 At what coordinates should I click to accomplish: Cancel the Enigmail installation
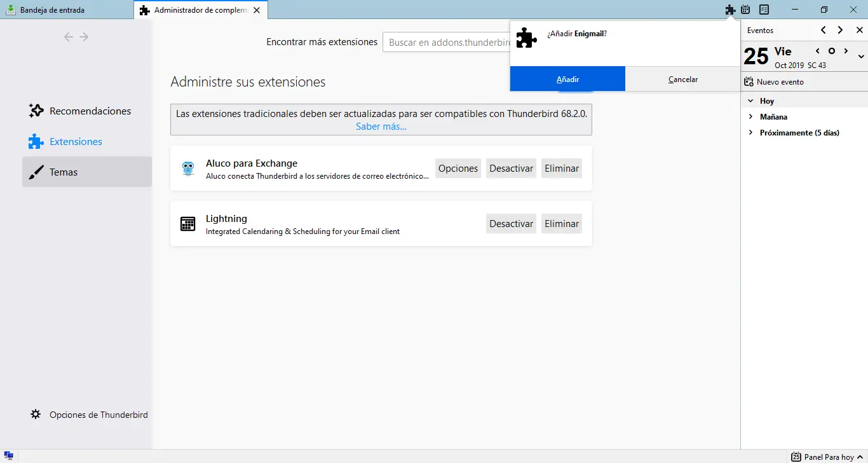[x=683, y=79]
